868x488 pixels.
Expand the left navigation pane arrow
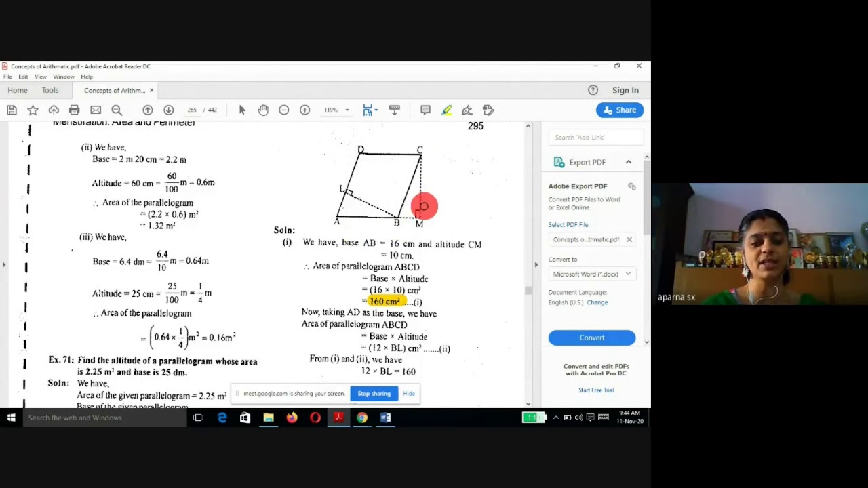(x=4, y=265)
